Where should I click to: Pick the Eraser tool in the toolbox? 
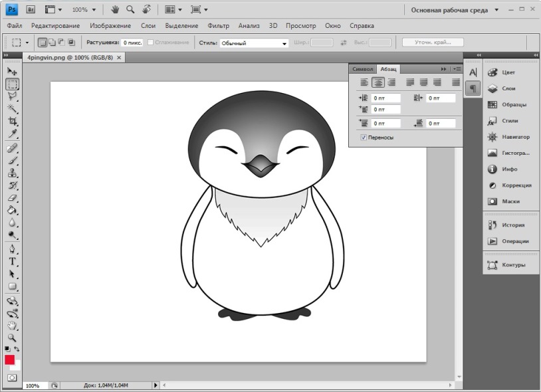pyautogui.click(x=12, y=197)
